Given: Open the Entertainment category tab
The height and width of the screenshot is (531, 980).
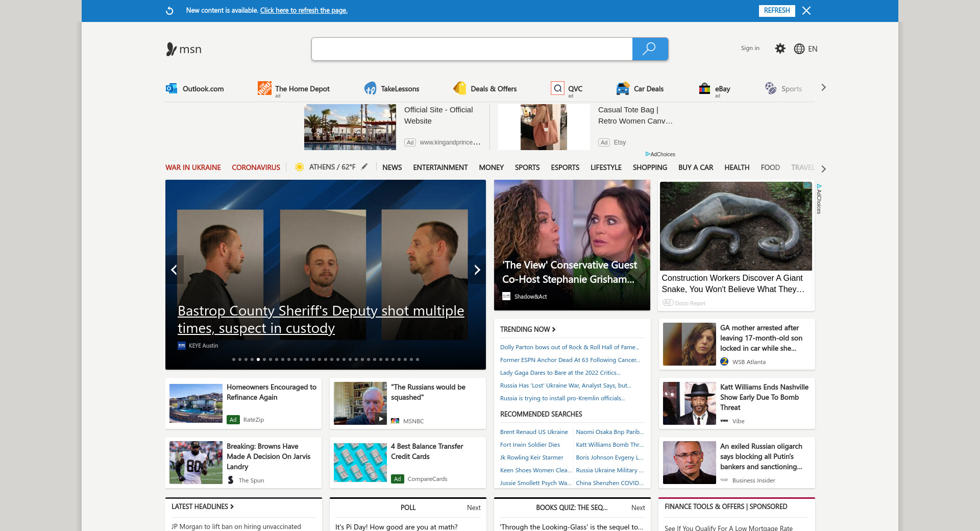Looking at the screenshot, I should pyautogui.click(x=440, y=167).
